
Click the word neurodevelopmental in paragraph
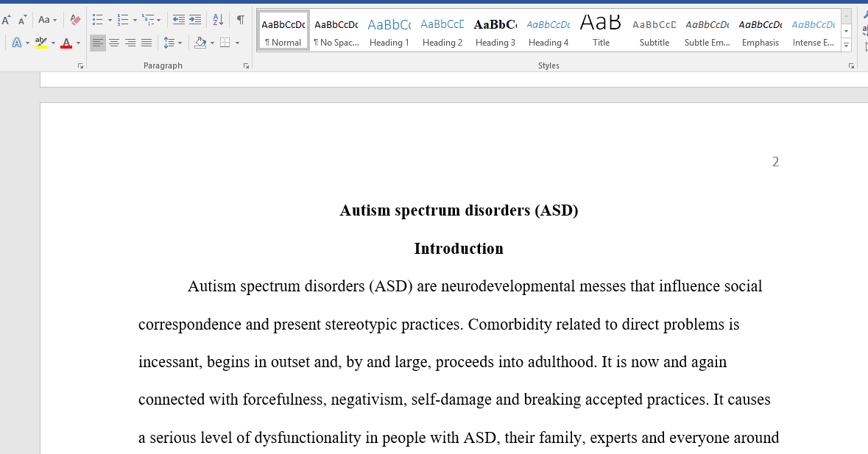508,286
